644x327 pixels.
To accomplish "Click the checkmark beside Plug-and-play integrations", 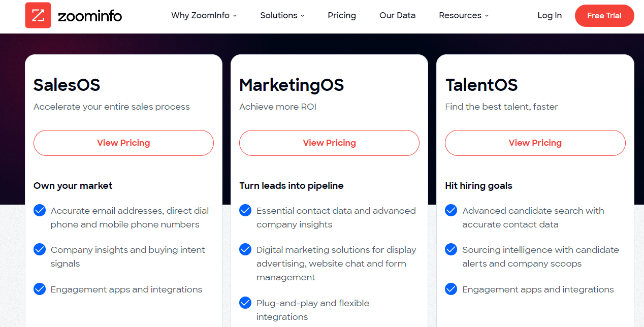I will click(x=245, y=303).
